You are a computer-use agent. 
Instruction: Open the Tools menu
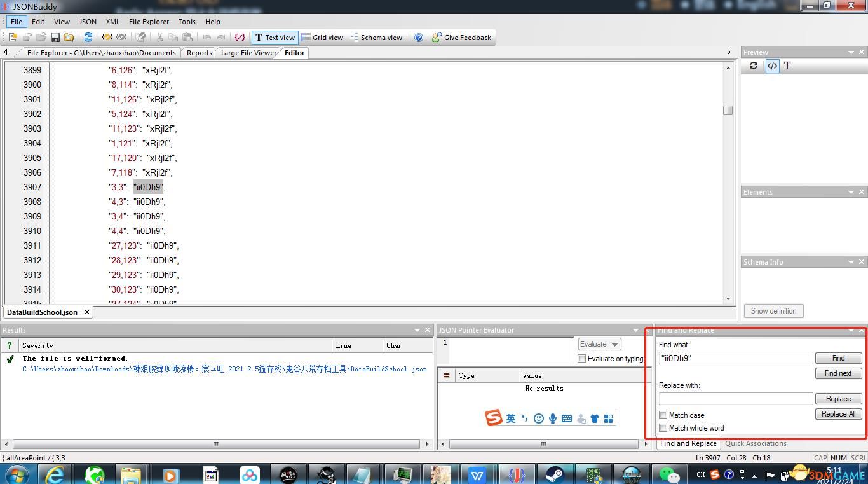point(187,22)
